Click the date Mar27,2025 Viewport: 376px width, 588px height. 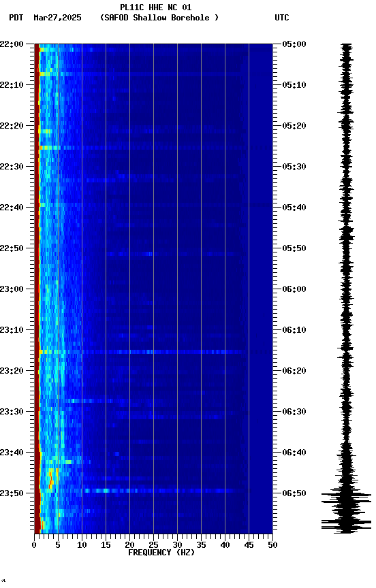pos(57,18)
